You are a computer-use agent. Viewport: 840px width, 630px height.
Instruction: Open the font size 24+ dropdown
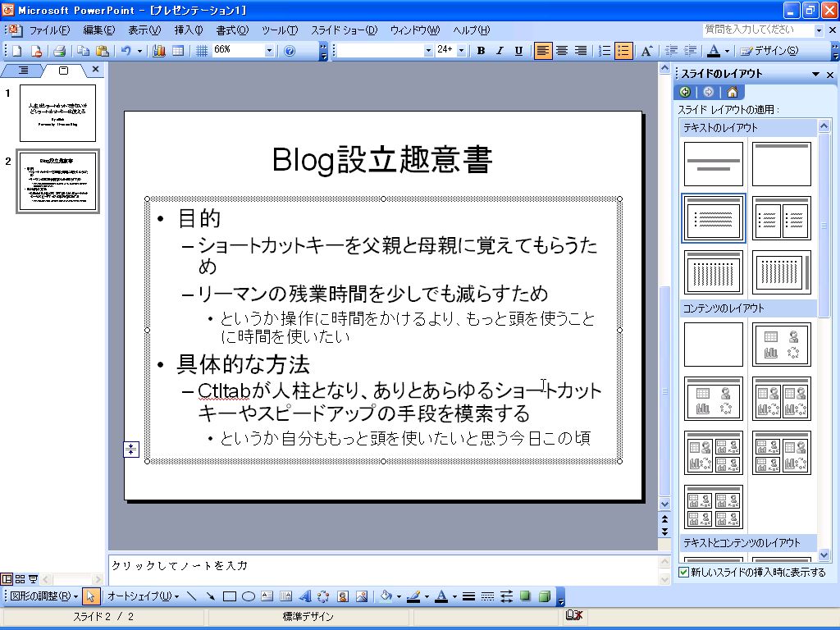[x=461, y=51]
